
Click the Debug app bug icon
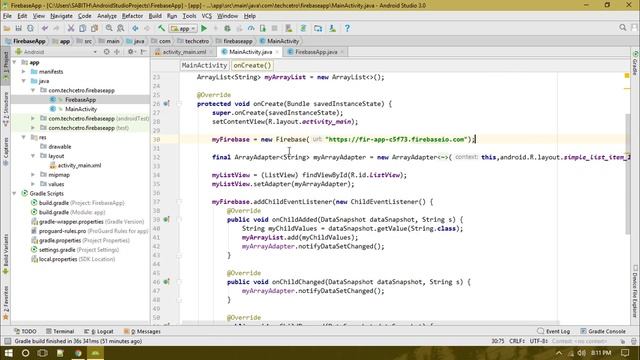click(x=227, y=29)
